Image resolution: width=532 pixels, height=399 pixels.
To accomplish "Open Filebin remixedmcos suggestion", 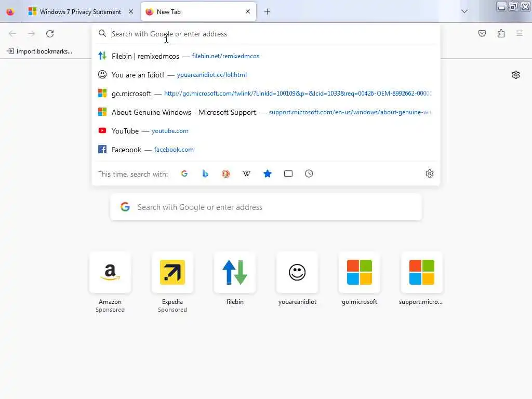I will pos(265,56).
